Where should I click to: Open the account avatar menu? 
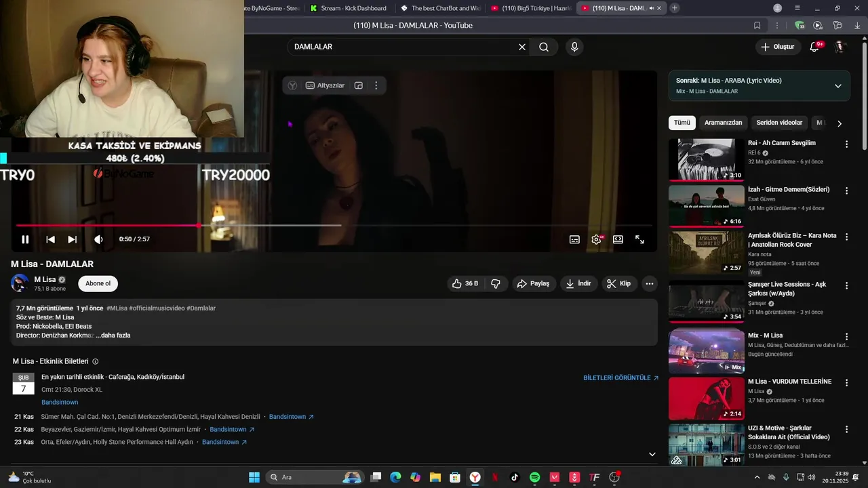point(840,47)
